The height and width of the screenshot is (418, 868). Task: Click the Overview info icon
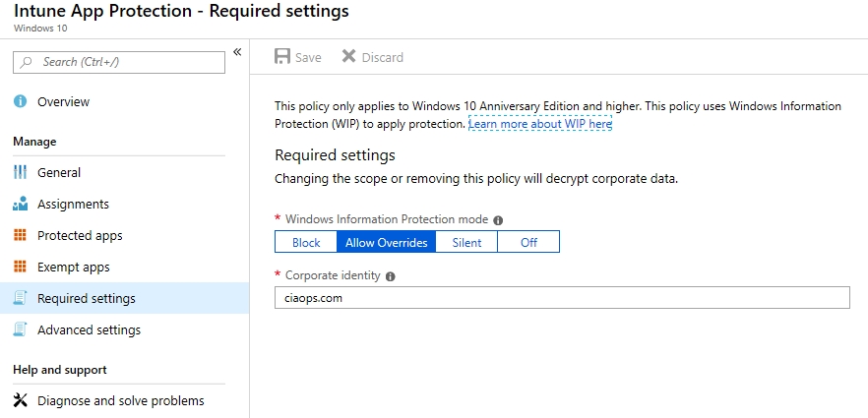[20, 102]
